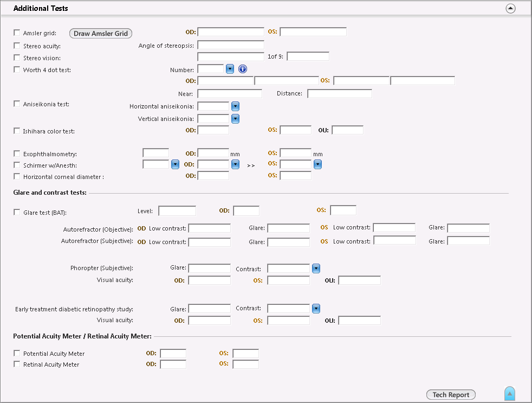Click diabetic retinopathy study Glare field

point(209,309)
